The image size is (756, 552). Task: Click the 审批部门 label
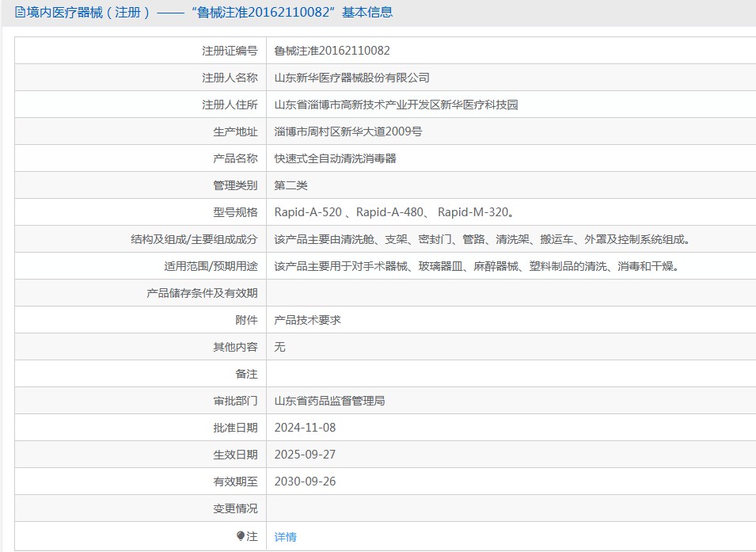coord(235,401)
